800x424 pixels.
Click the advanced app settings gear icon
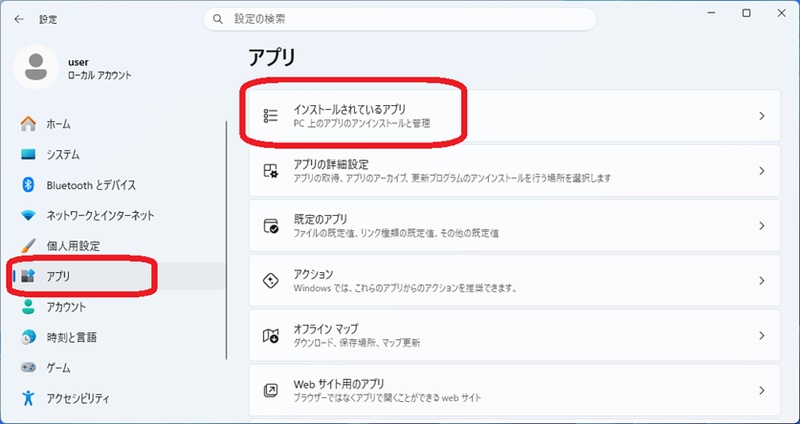270,171
